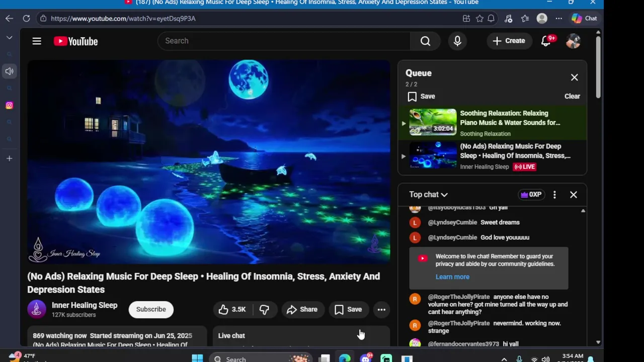Viewport: 644px width, 362px height.
Task: Open more actions below the video
Action: point(381,309)
